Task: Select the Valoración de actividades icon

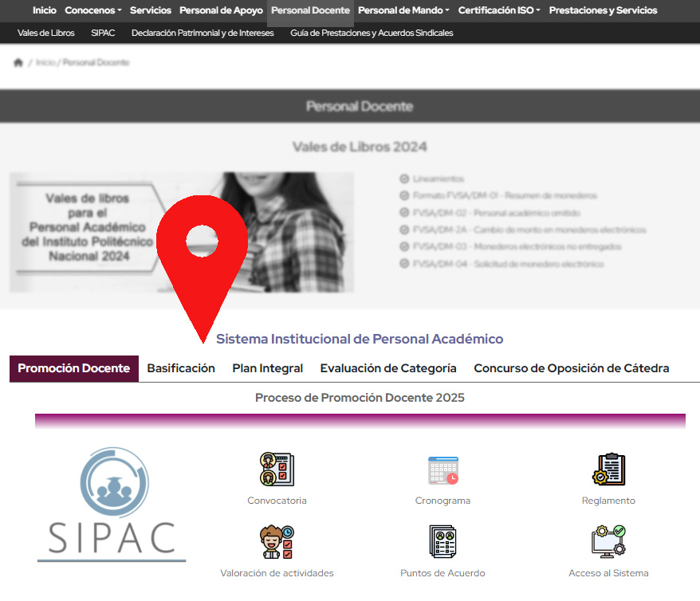Action: pyautogui.click(x=277, y=542)
